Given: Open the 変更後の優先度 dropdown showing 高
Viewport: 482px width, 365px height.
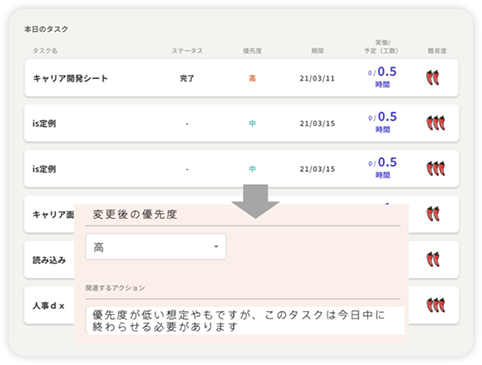Looking at the screenshot, I should click(156, 247).
